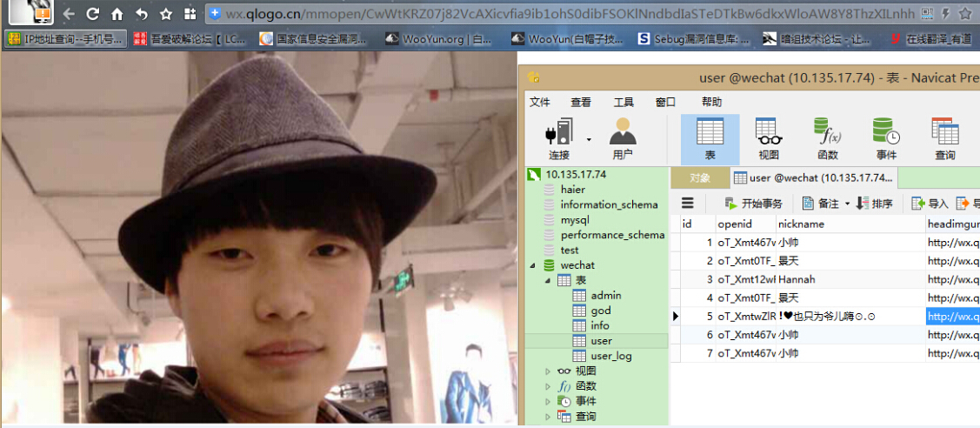This screenshot has height=428, width=980.
Task: Click the 开始事务 button
Action: click(x=753, y=203)
